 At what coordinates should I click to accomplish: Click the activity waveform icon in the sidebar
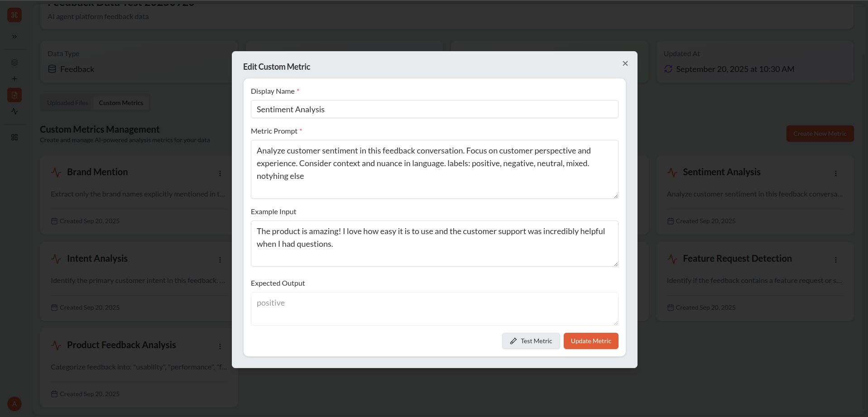coord(14,111)
